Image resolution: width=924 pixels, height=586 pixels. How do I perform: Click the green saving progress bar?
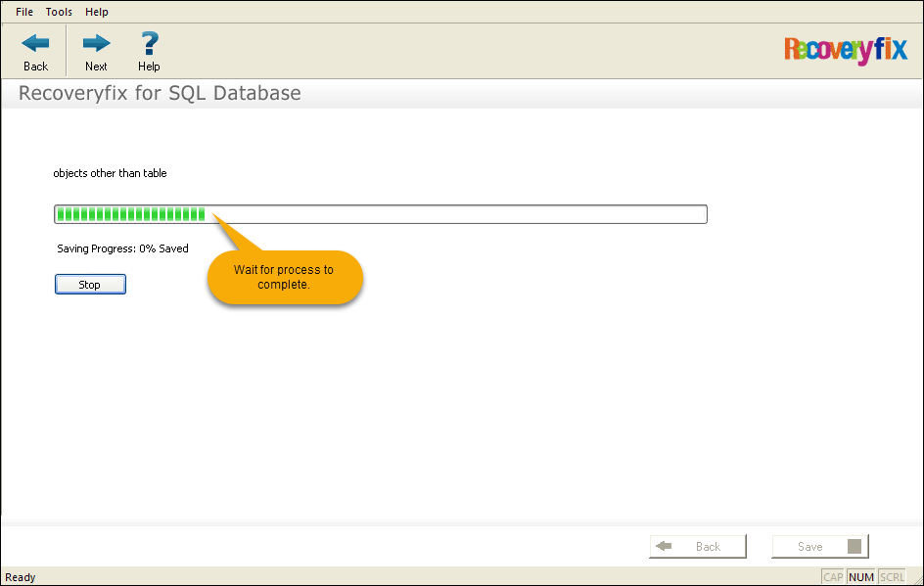381,214
